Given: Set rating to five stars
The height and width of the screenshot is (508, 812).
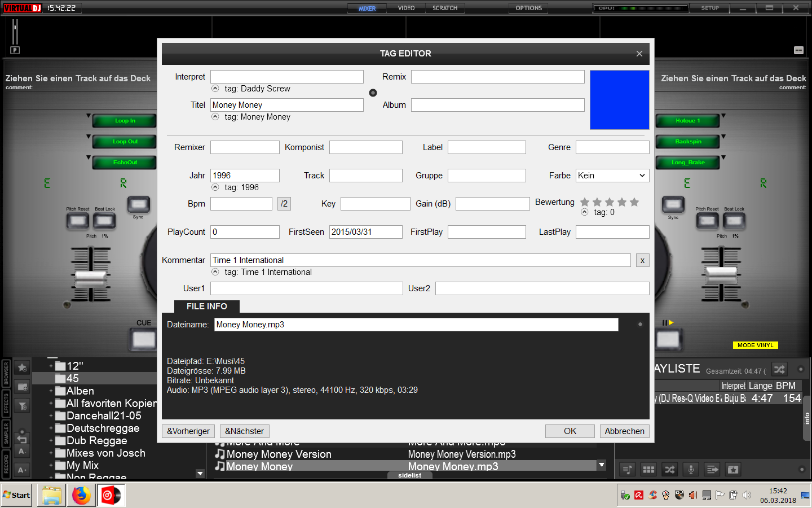Looking at the screenshot, I should pyautogui.click(x=634, y=202).
